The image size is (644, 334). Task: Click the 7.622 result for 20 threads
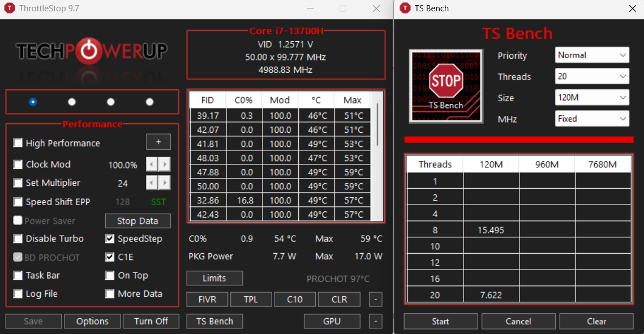coord(491,295)
